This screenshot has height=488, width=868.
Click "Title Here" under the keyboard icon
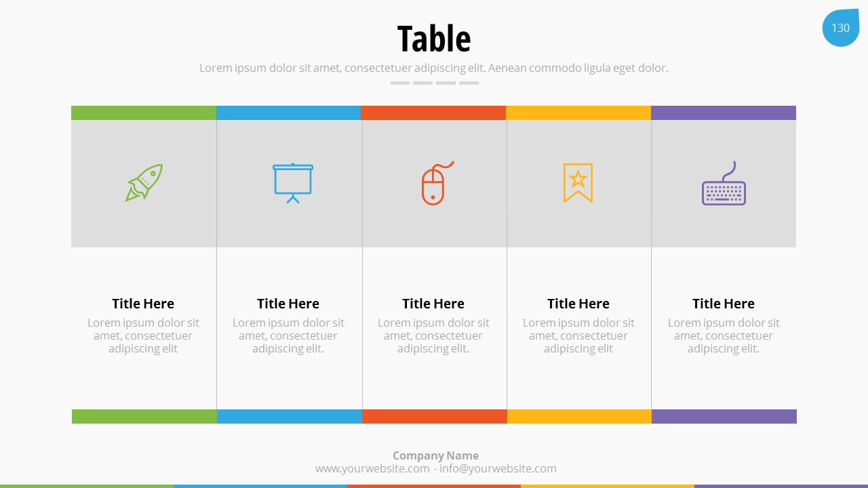[724, 304]
